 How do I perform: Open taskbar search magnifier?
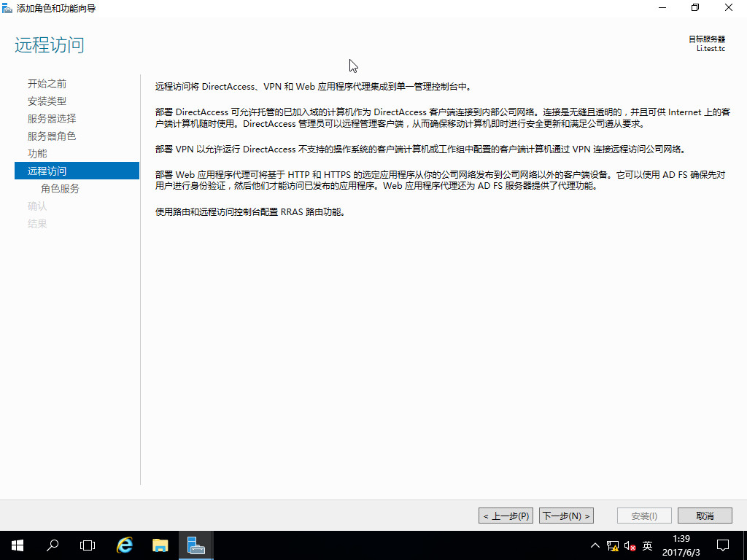tap(53, 545)
